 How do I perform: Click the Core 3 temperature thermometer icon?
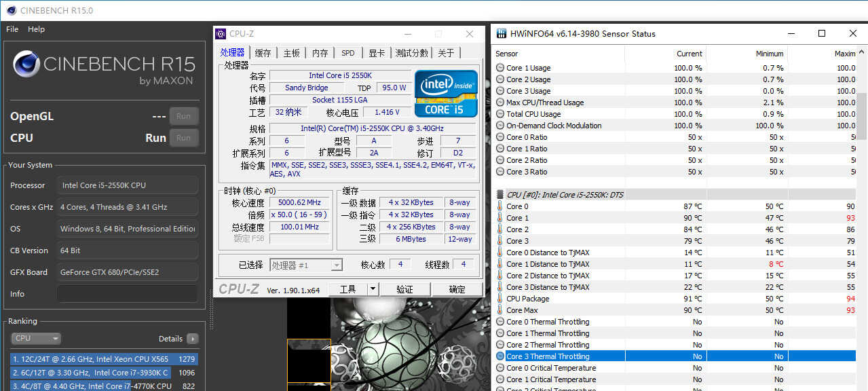click(x=500, y=241)
